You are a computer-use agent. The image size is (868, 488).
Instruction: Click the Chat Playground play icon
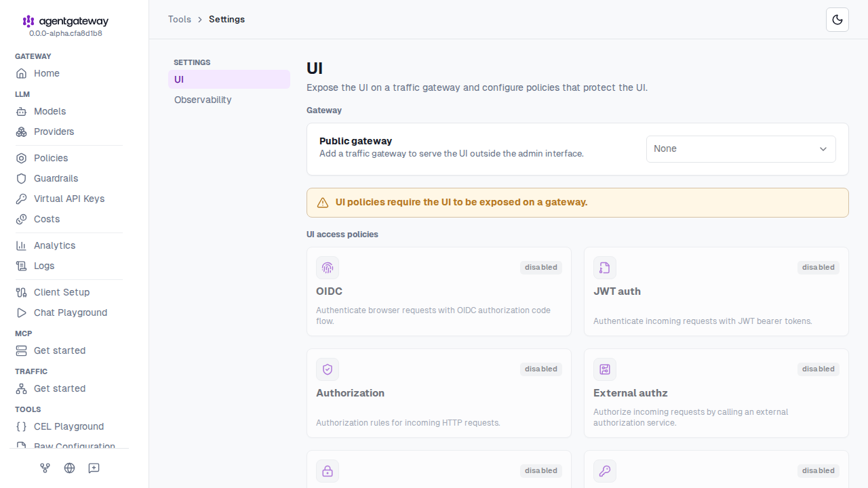(22, 312)
